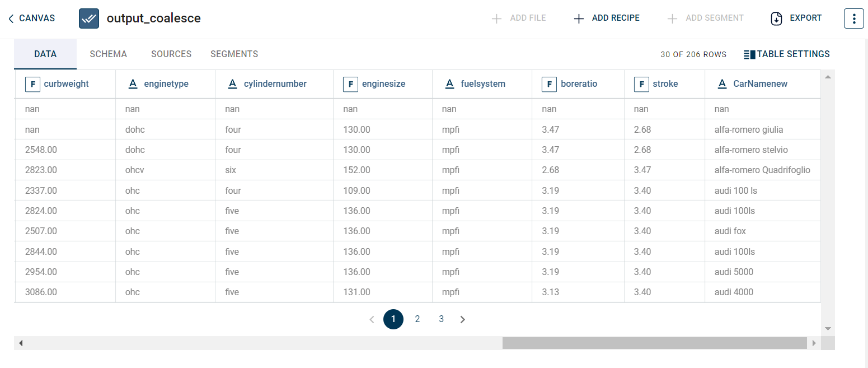This screenshot has width=868, height=368.
Task: Open the Sources tab
Action: point(171,54)
